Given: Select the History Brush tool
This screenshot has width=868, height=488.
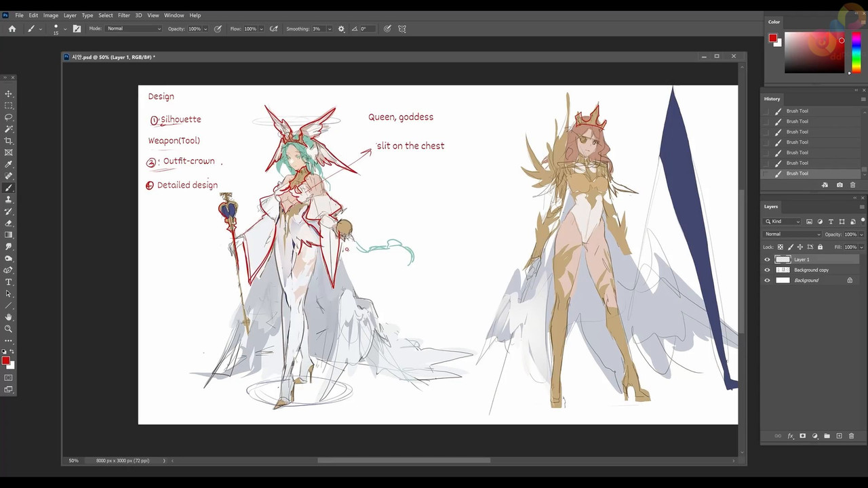Looking at the screenshot, I should pos(8,211).
